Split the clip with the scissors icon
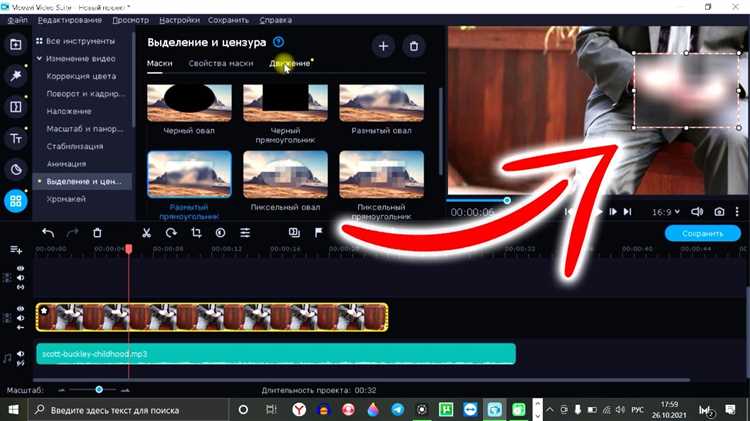 tap(146, 233)
